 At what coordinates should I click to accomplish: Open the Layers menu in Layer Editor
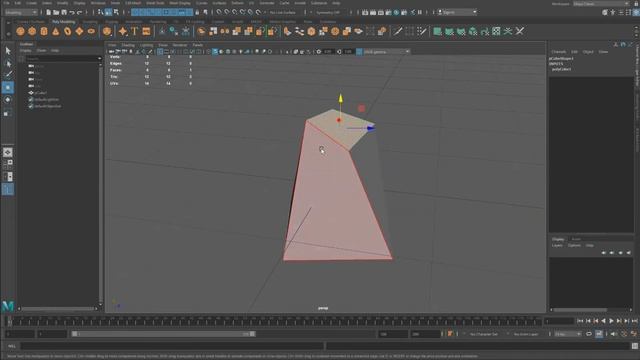[557, 245]
